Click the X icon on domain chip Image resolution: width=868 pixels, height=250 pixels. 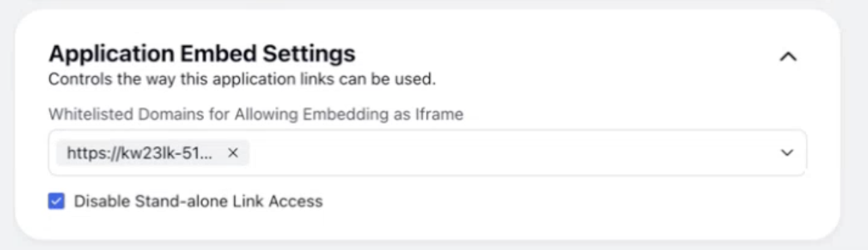[233, 153]
